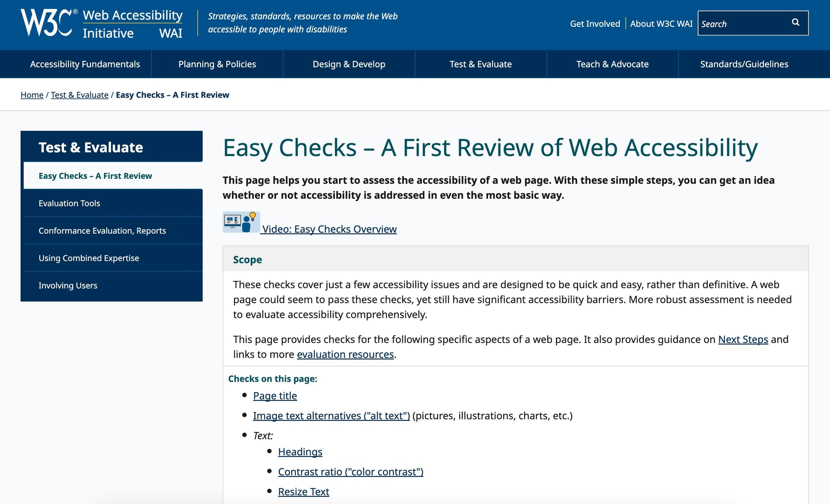Viewport: 830px width, 504px height.
Task: Open the Standards/Guidelines menu
Action: pos(744,64)
